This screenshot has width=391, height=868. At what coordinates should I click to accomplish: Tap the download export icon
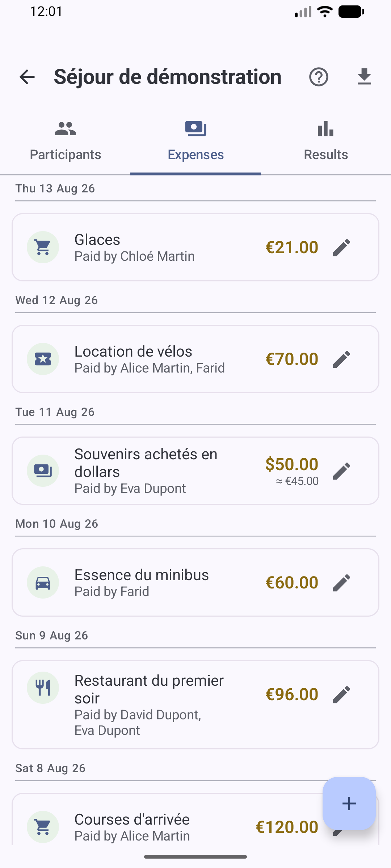click(x=364, y=77)
